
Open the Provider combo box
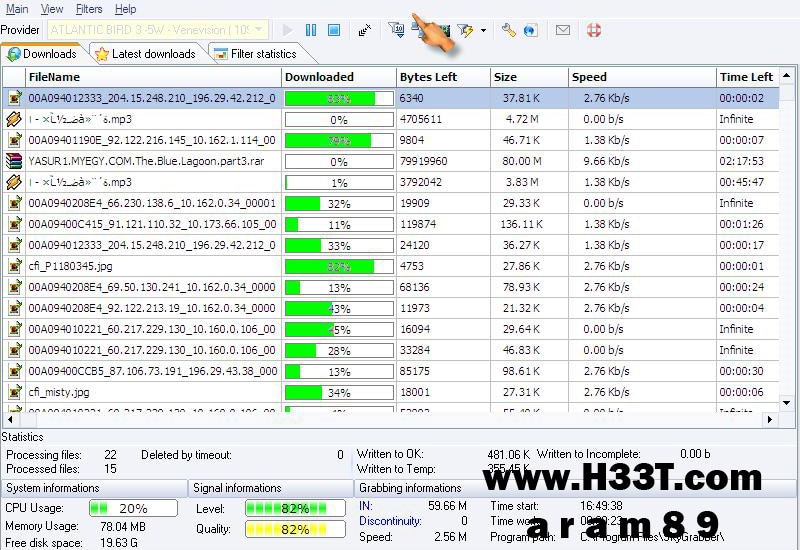(157, 30)
